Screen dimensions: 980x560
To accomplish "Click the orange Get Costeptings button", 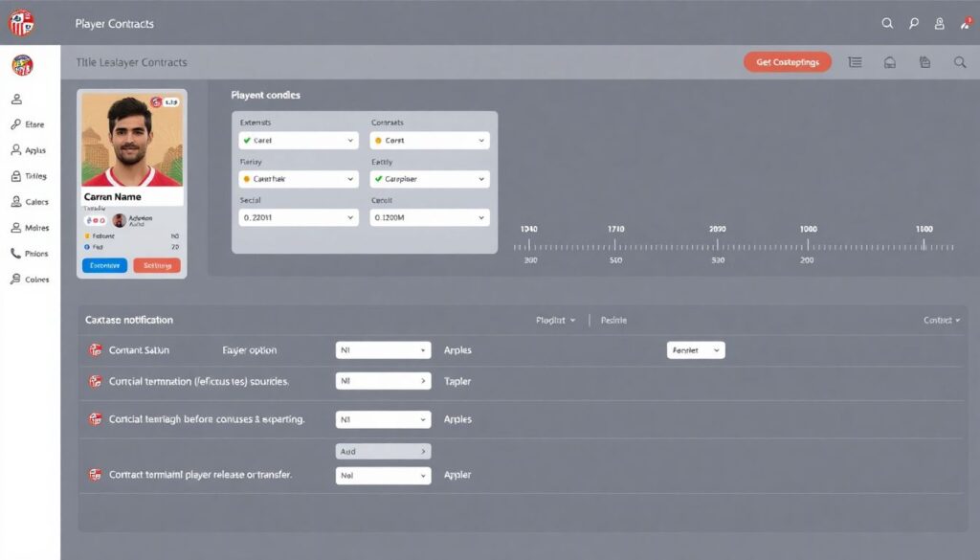I will point(787,62).
